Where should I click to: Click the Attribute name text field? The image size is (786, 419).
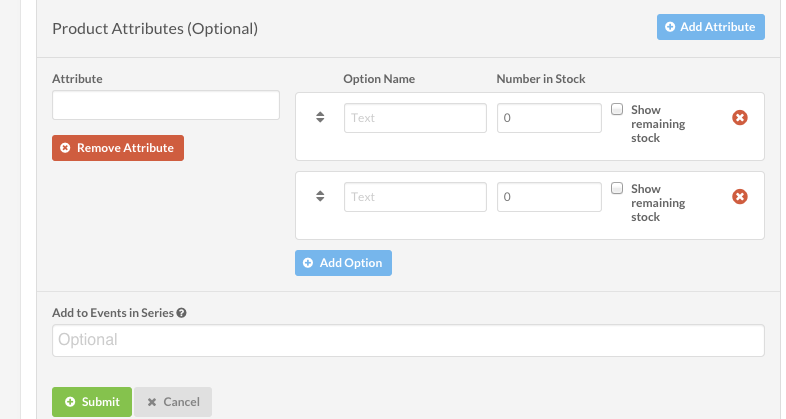tap(166, 105)
